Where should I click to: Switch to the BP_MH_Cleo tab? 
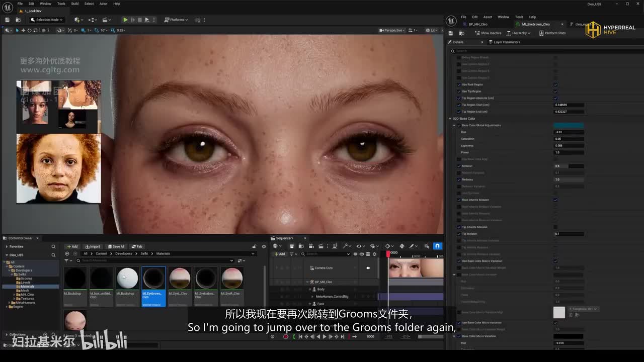click(478, 24)
